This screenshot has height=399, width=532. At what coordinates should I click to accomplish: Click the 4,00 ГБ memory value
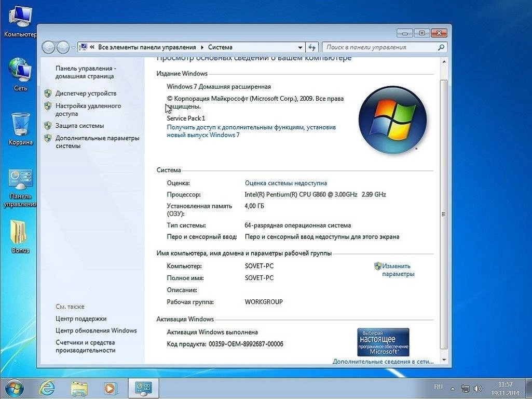point(254,206)
